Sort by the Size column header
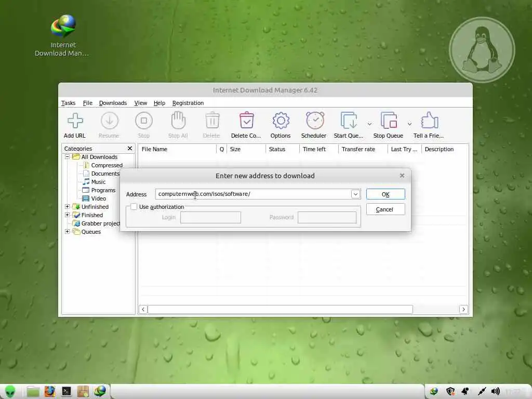Screen dimensions: 532x399 point(246,149)
